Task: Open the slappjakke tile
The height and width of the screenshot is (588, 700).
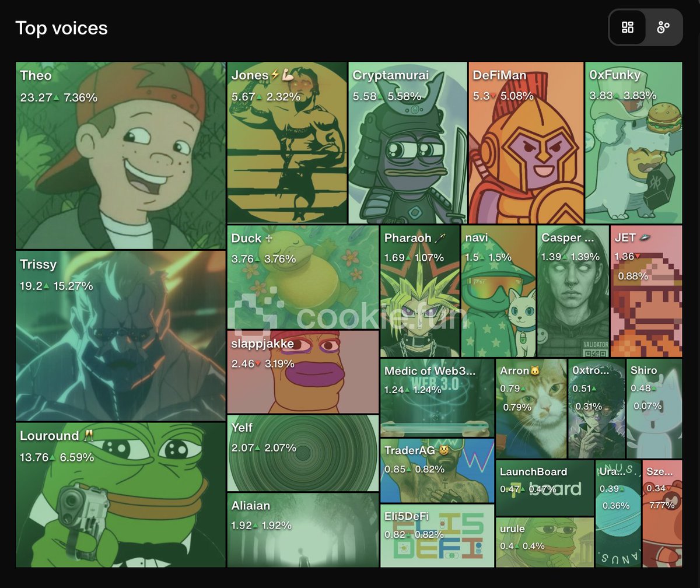Action: click(x=303, y=372)
